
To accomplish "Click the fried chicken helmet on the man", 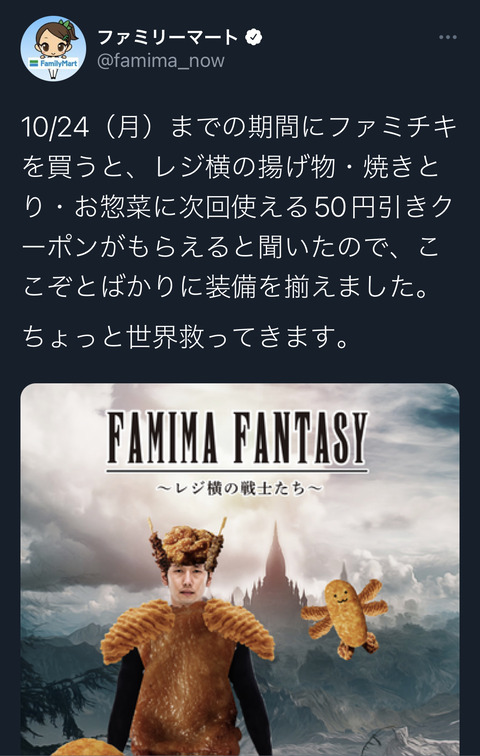I will (188, 544).
